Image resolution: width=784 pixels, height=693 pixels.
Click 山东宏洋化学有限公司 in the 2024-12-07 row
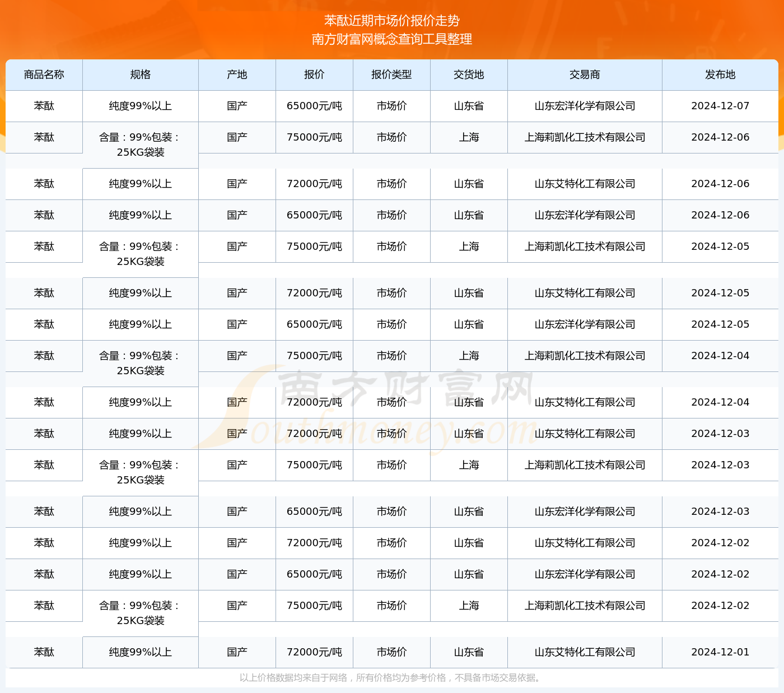pyautogui.click(x=585, y=106)
